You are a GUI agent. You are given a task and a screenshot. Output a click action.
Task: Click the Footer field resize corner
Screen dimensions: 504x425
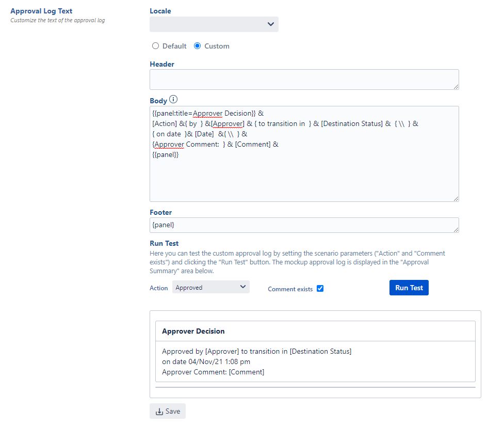point(456,229)
